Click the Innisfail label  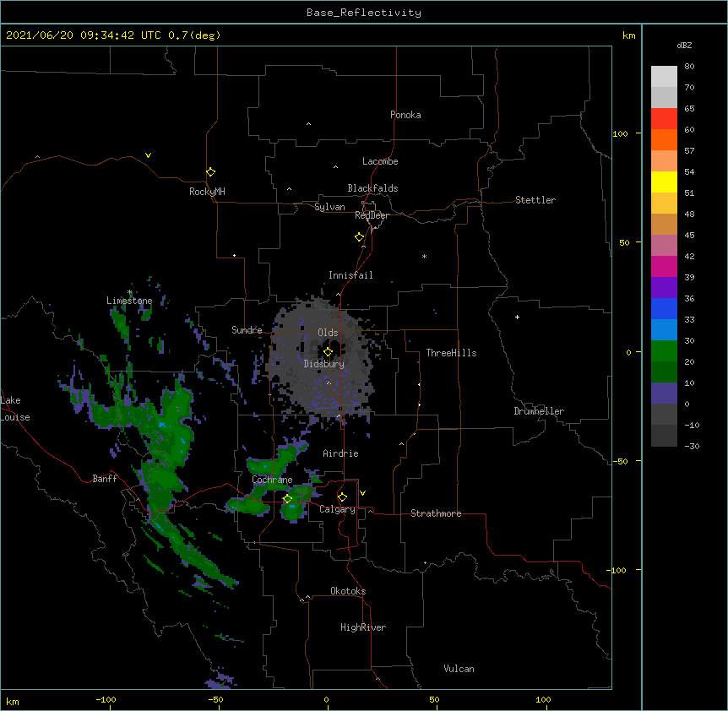350,275
